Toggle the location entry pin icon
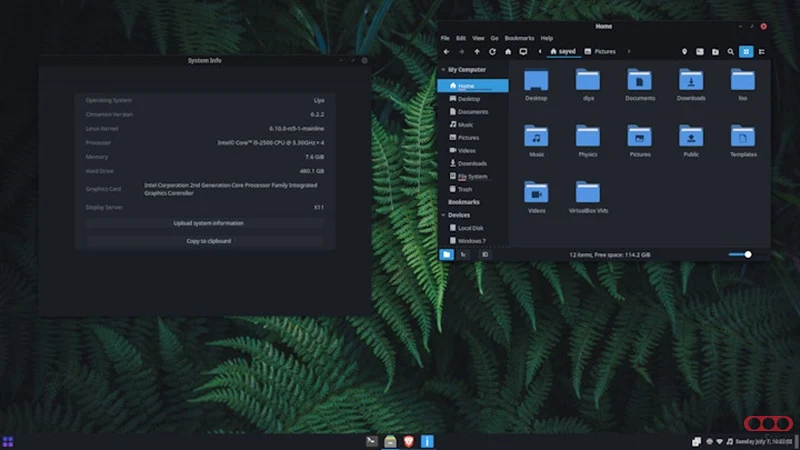Viewport: 800px width, 450px height. (x=684, y=51)
